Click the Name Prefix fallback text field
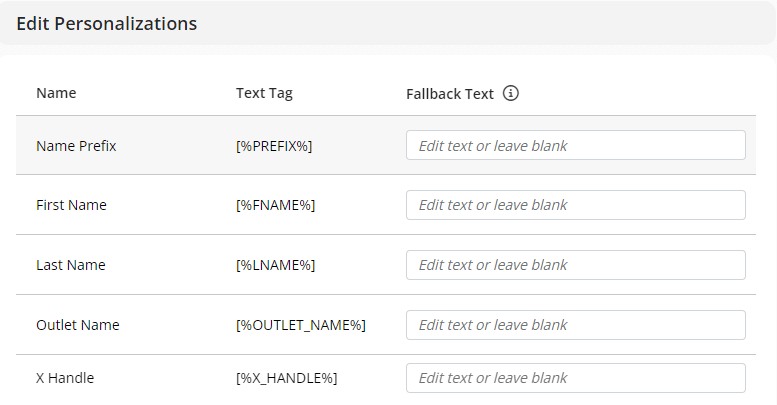Screen dimensions: 777x405 (575, 145)
